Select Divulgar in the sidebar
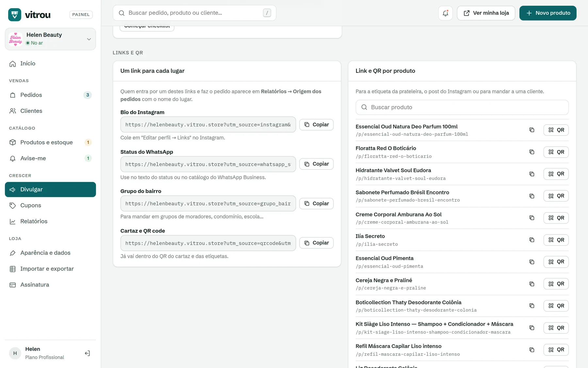The width and height of the screenshot is (588, 368). pyautogui.click(x=50, y=189)
